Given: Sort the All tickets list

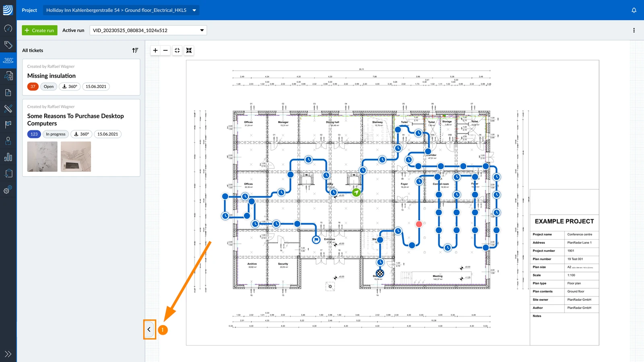Looking at the screenshot, I should (135, 50).
